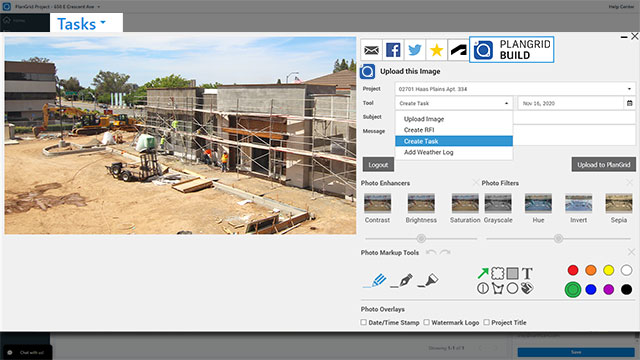The height and width of the screenshot is (360, 640).
Task: Pick the red color swatch
Action: click(573, 270)
